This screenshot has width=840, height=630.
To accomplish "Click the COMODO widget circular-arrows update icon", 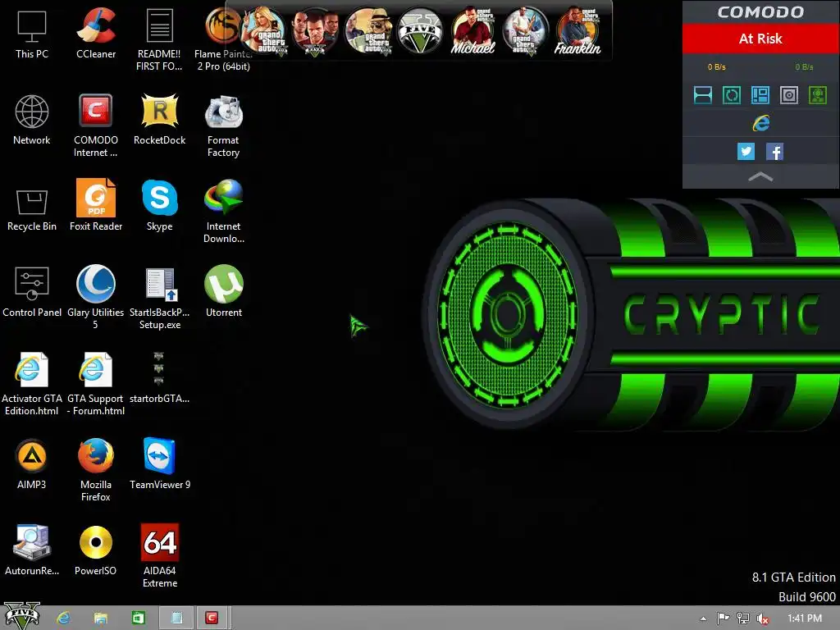I will (x=732, y=95).
